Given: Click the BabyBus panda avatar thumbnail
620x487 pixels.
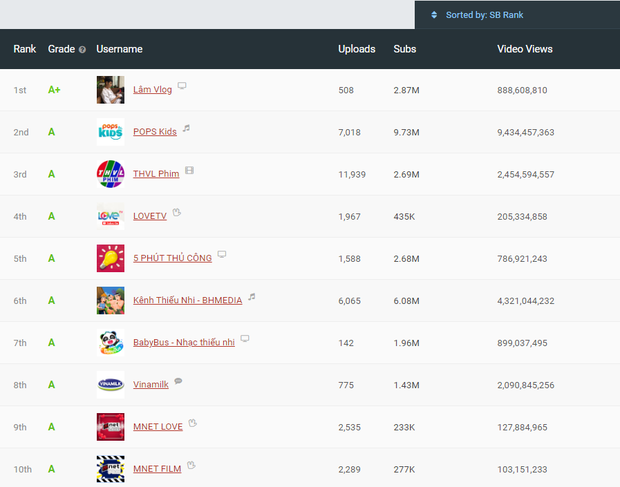Looking at the screenshot, I should 110,343.
